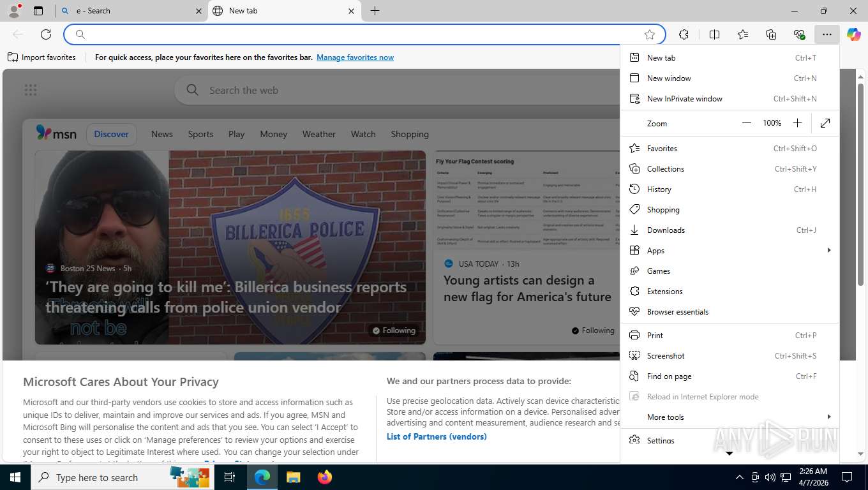Expand the More tools submenu
868x490 pixels.
pos(730,417)
